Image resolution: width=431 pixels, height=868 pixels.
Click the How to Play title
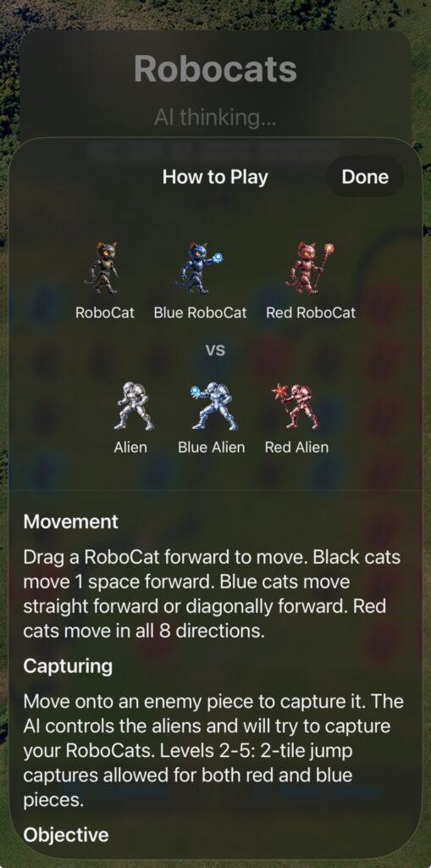pos(215,177)
